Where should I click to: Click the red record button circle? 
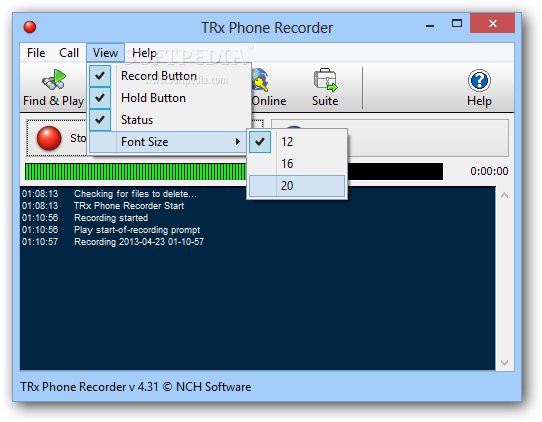tap(49, 138)
